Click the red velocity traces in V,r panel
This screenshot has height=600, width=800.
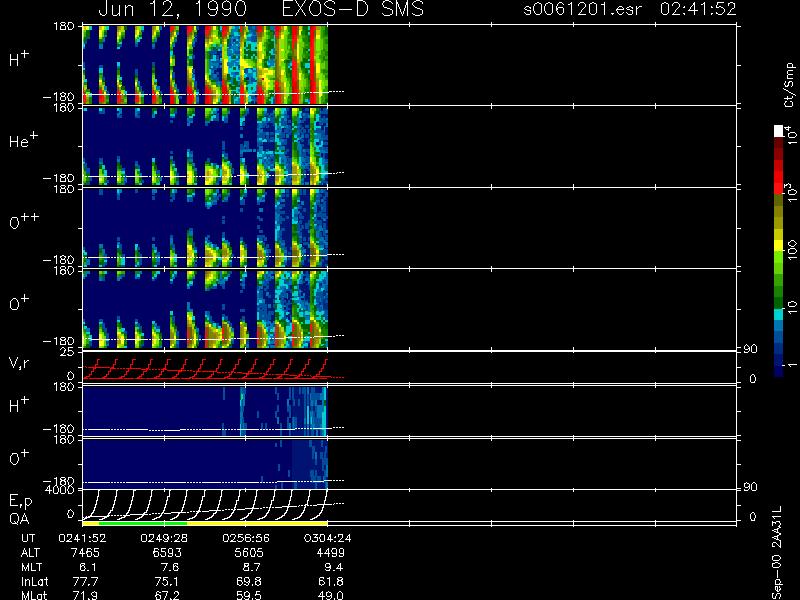[x=205, y=368]
